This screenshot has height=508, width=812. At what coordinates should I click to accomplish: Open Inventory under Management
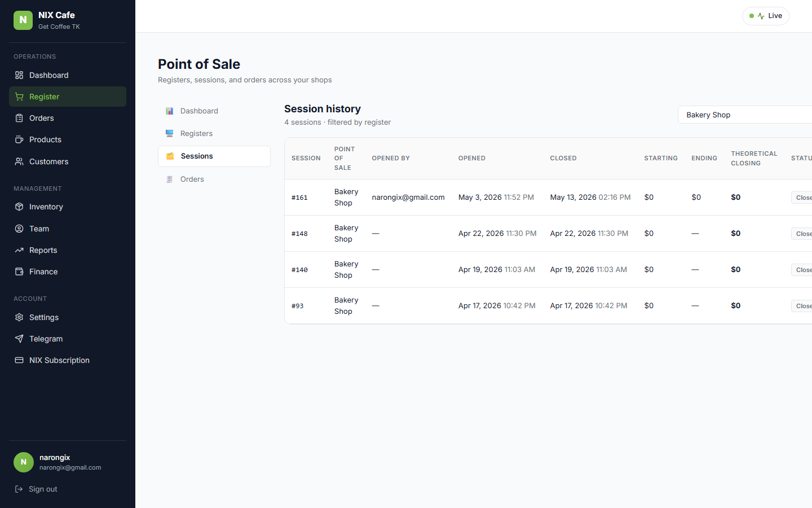(68, 207)
